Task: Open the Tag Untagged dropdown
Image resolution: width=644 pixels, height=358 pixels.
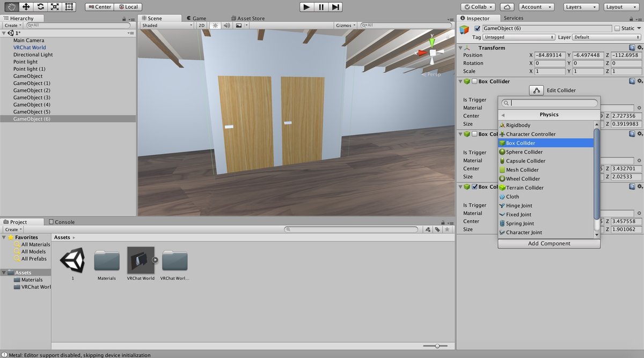Action: click(518, 38)
